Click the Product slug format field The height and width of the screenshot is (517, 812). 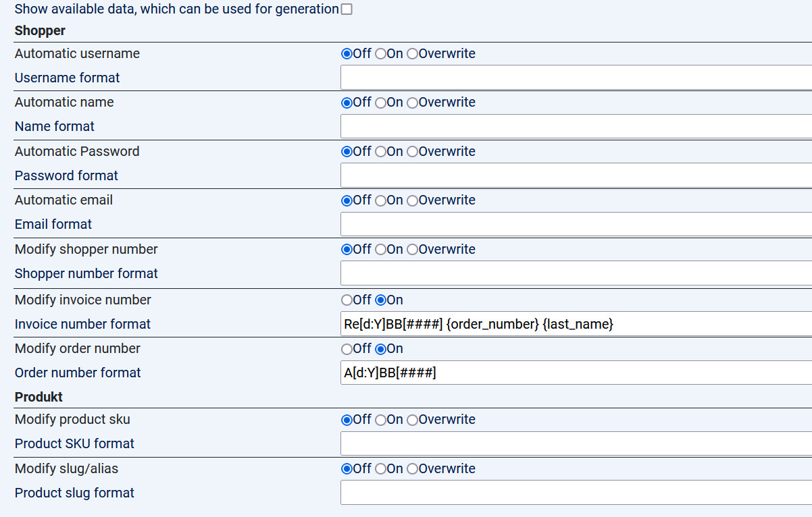tap(576, 493)
